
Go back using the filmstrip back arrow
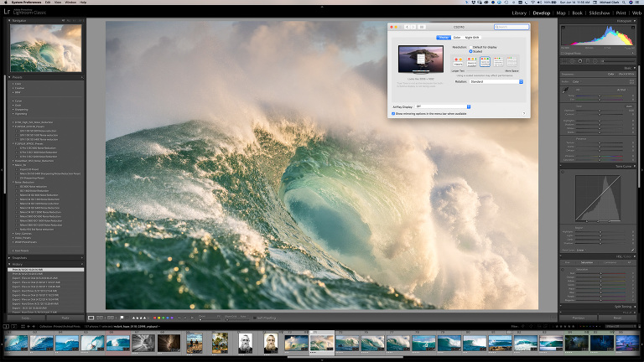tap(29, 327)
